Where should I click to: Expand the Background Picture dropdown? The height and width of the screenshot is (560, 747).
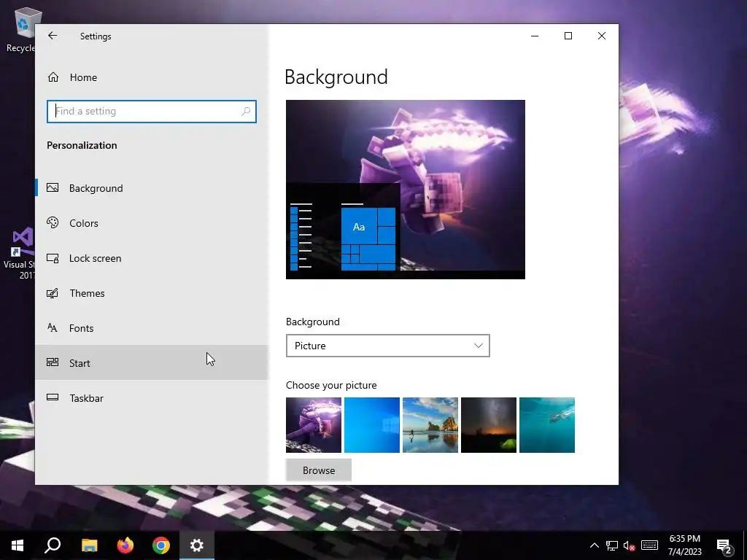[x=388, y=346]
